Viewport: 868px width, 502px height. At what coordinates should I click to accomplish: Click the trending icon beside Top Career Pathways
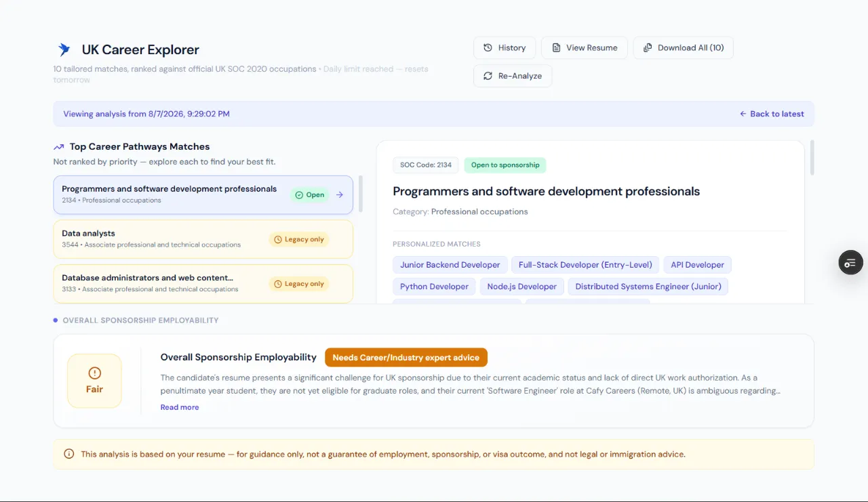pos(59,146)
